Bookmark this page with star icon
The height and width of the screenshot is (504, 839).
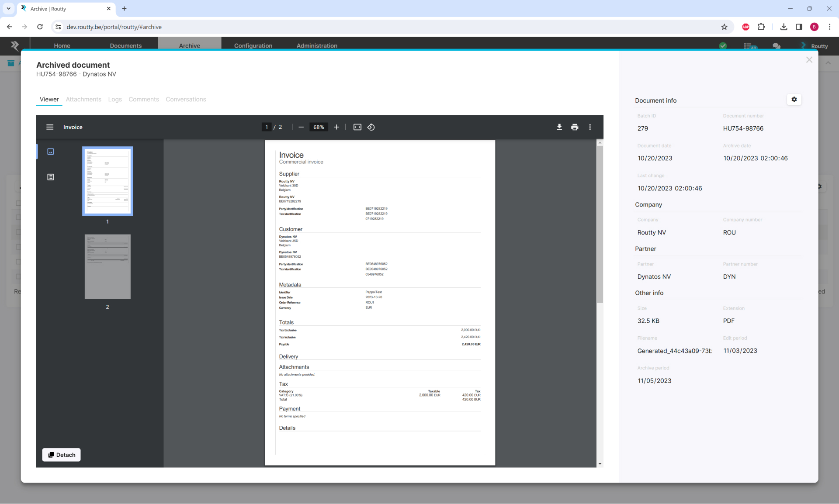pos(724,27)
